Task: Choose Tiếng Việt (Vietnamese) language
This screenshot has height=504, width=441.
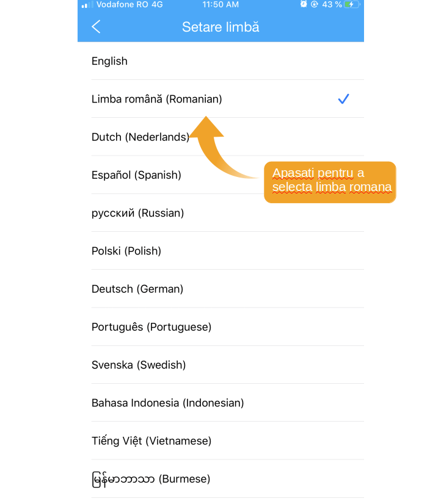Action: [221, 441]
